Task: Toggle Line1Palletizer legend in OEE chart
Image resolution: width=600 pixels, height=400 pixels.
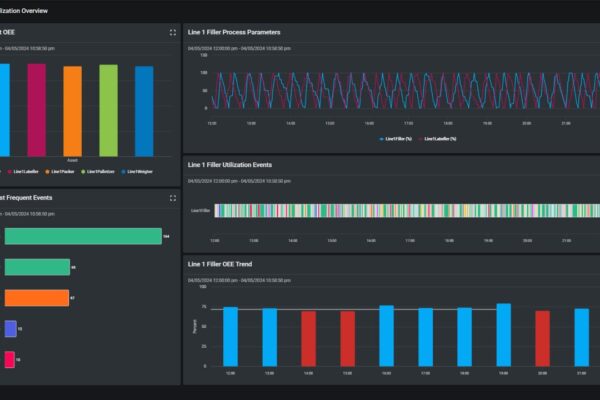Action: tap(99, 171)
